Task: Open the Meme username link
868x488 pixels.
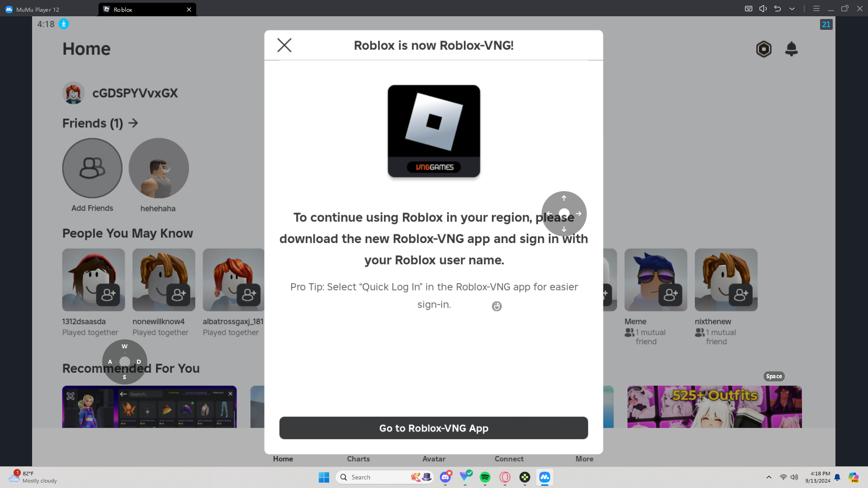Action: pyautogui.click(x=636, y=322)
